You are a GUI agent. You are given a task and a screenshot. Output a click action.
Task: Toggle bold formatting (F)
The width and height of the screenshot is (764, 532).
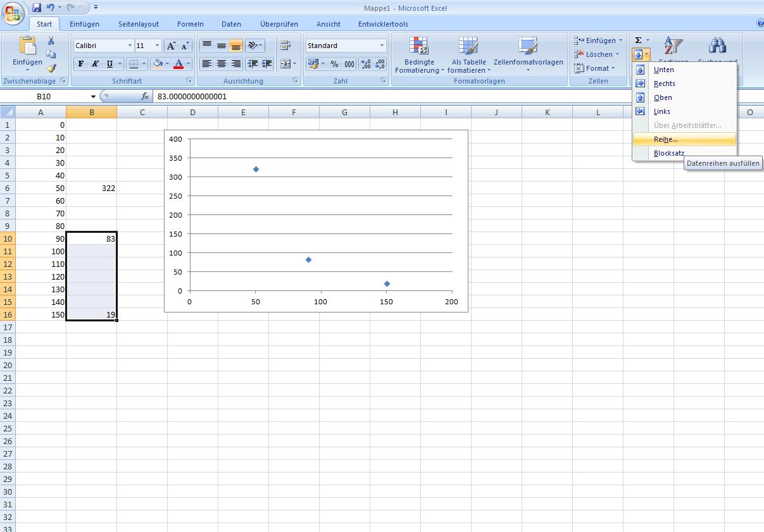click(80, 64)
